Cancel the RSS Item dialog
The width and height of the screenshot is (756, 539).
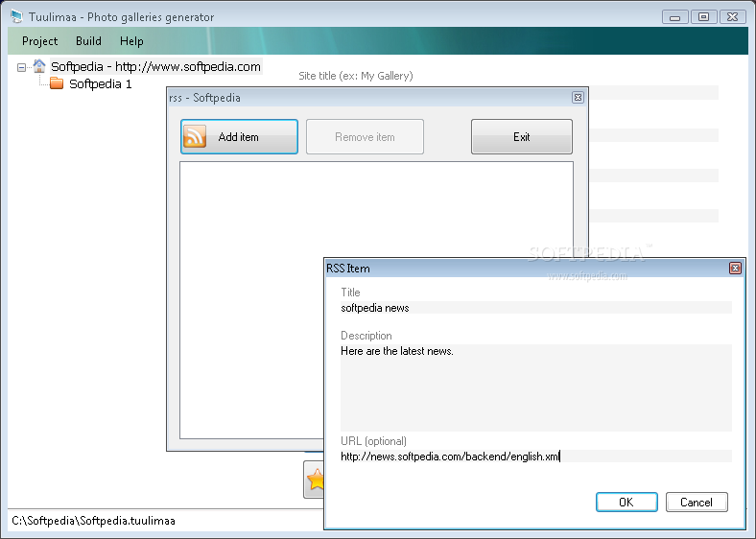point(697,502)
